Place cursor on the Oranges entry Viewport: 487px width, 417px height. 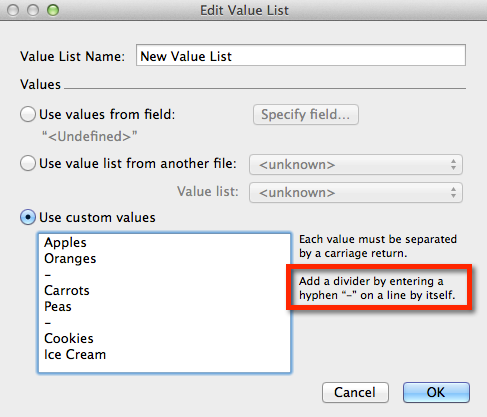[70, 259]
